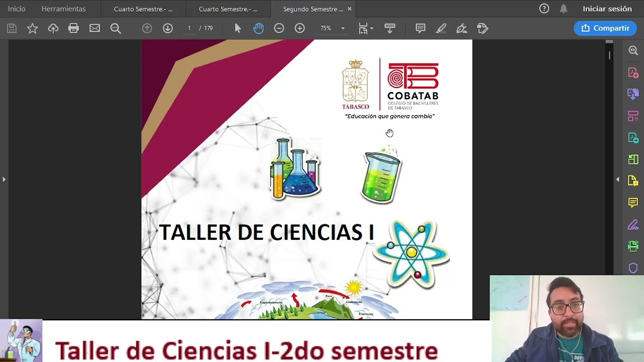Expand the left navigation pane arrow
644x362 pixels.
tap(4, 179)
